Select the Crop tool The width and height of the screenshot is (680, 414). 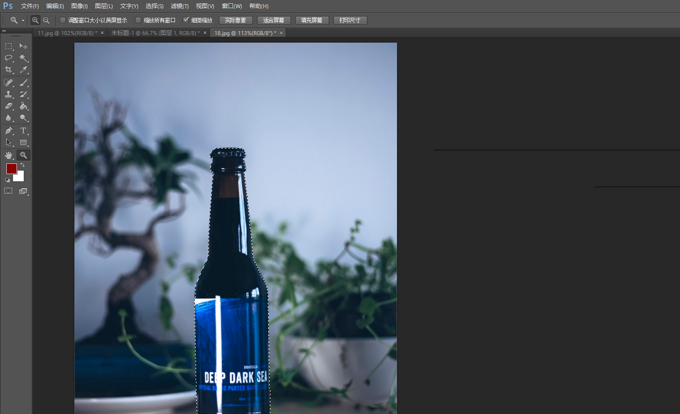pos(9,69)
